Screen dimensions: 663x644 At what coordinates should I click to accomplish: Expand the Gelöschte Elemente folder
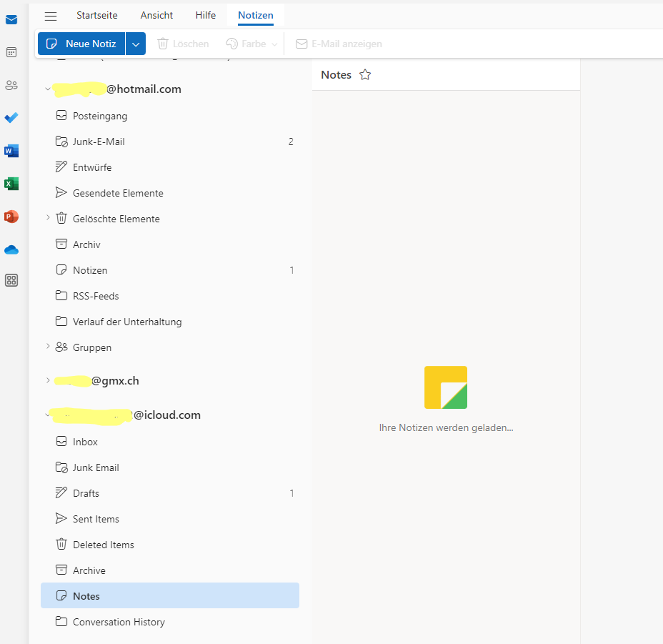coord(48,217)
